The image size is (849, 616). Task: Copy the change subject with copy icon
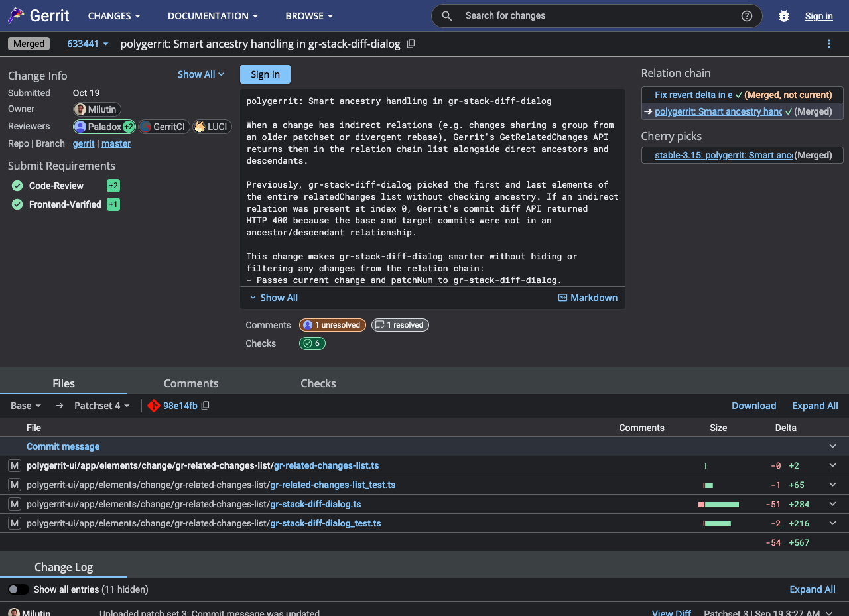411,44
